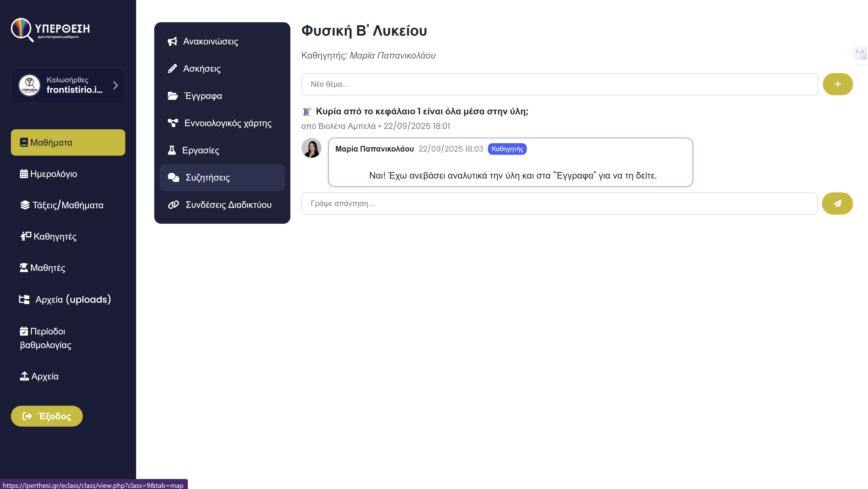Send reply with paper plane button
The height and width of the screenshot is (489, 868).
[x=837, y=204]
